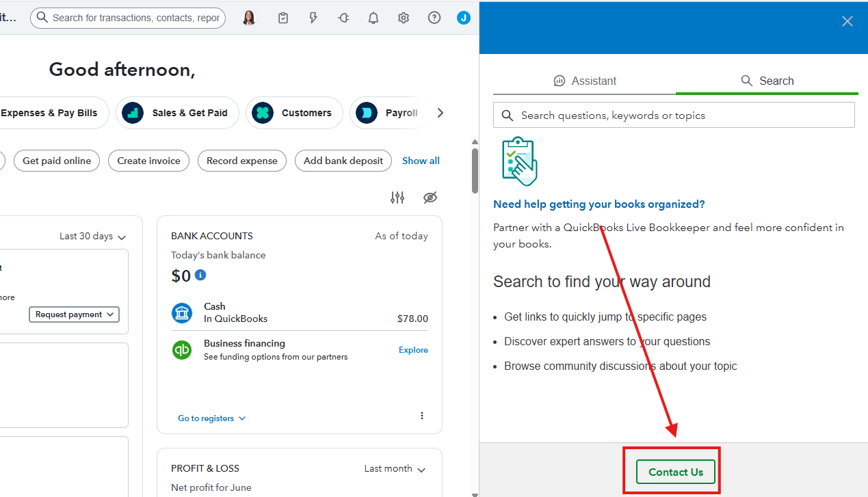This screenshot has height=497, width=868.
Task: Click the 'Browse community discussions about your topic' bullet
Action: (620, 366)
